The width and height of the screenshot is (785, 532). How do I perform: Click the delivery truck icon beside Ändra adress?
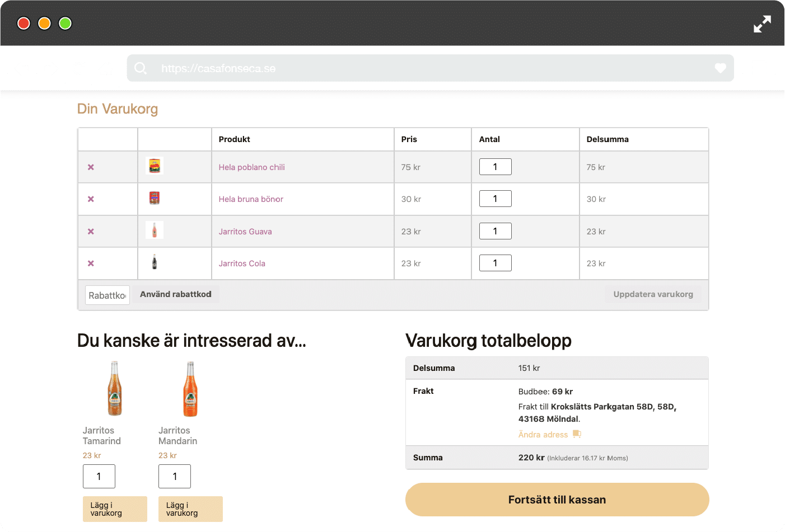(577, 434)
